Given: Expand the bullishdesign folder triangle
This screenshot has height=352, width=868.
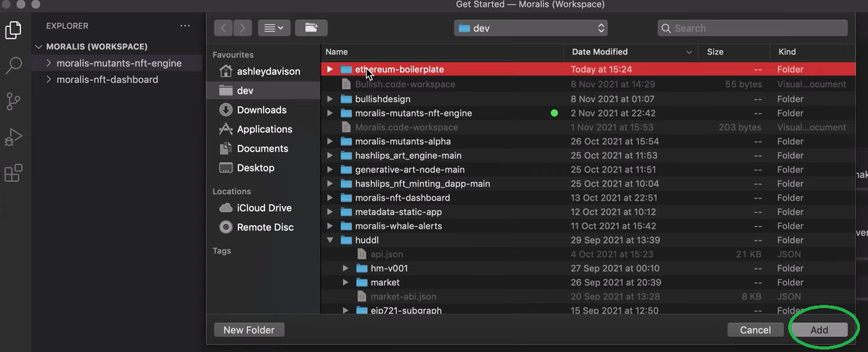Looking at the screenshot, I should (x=330, y=99).
